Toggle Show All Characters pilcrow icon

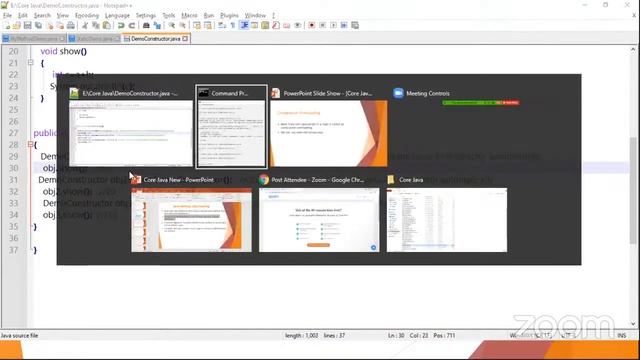click(233, 25)
